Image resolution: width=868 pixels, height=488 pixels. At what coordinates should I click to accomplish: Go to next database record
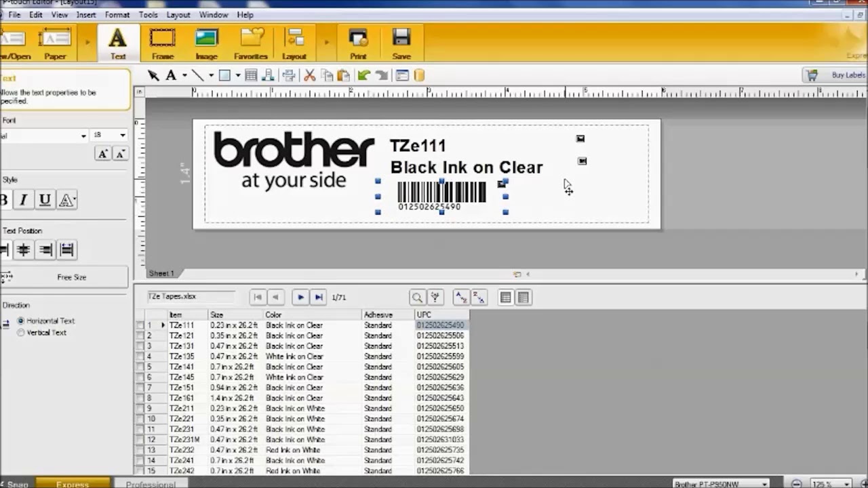300,298
